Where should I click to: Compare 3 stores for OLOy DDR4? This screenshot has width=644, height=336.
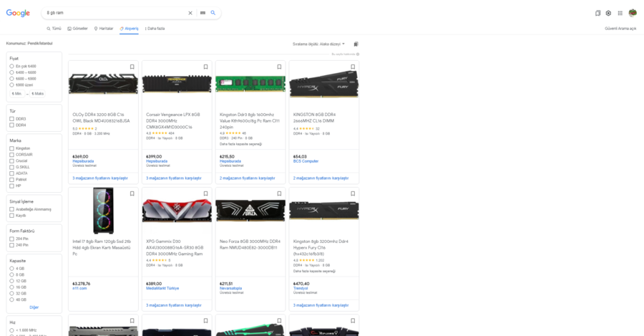point(100,178)
